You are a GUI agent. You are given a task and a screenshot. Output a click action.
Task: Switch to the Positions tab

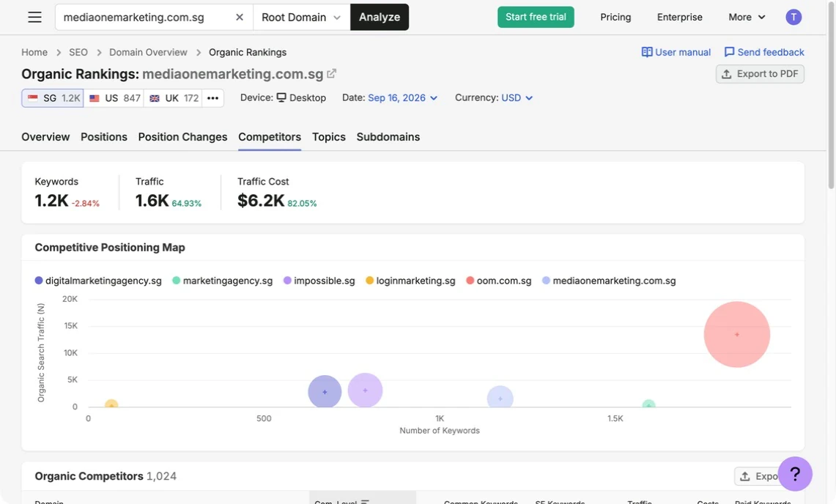104,137
